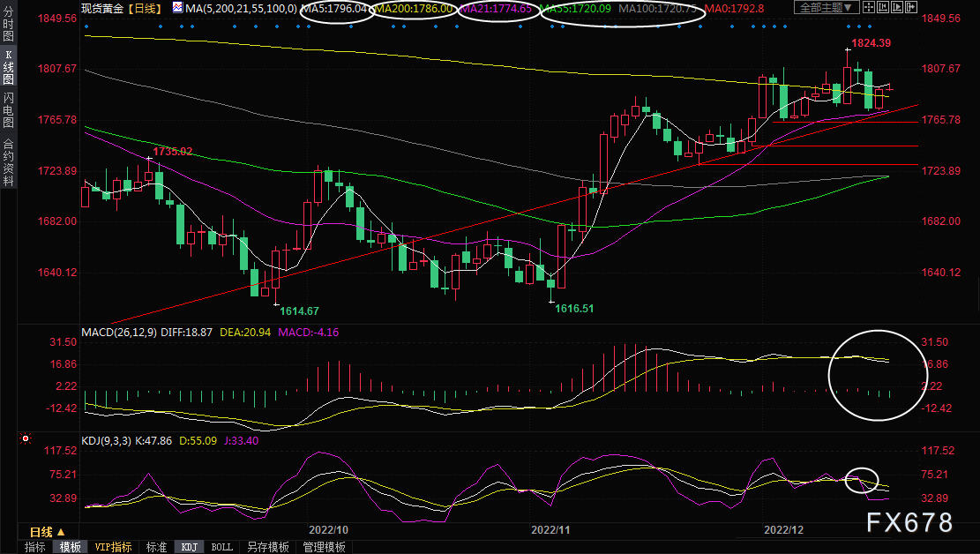This screenshot has height=554, width=980.
Task: Expand the 日线 period selector
Action: pyautogui.click(x=48, y=532)
